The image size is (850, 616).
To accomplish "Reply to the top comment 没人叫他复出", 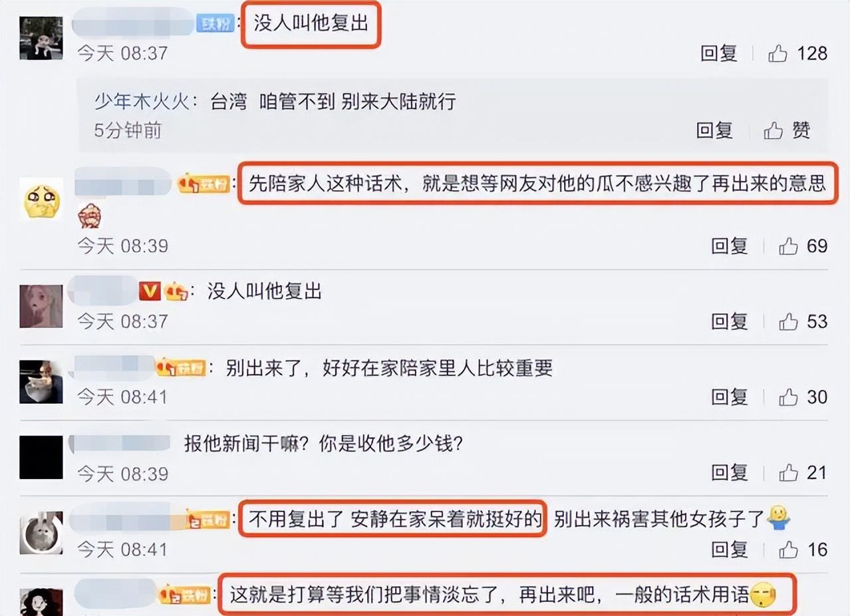I will pos(719,53).
